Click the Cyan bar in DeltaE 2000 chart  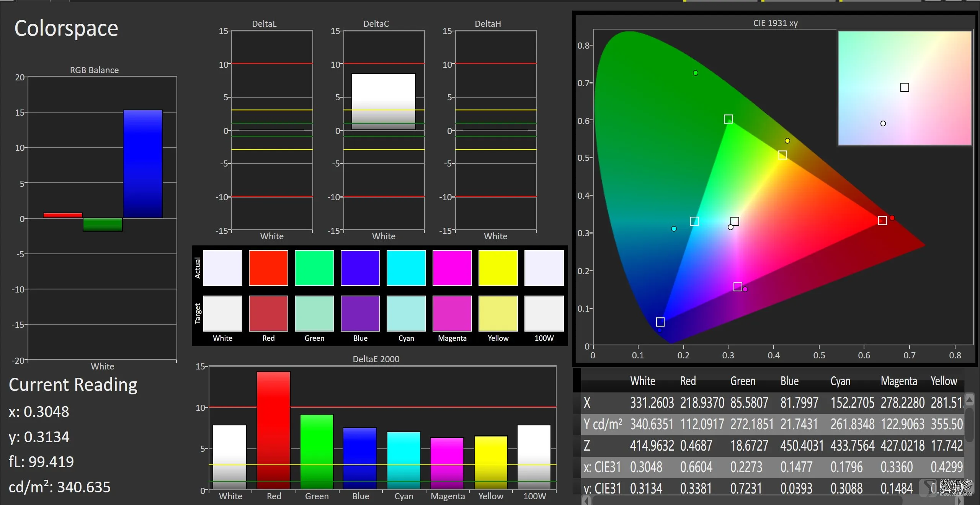(x=404, y=461)
